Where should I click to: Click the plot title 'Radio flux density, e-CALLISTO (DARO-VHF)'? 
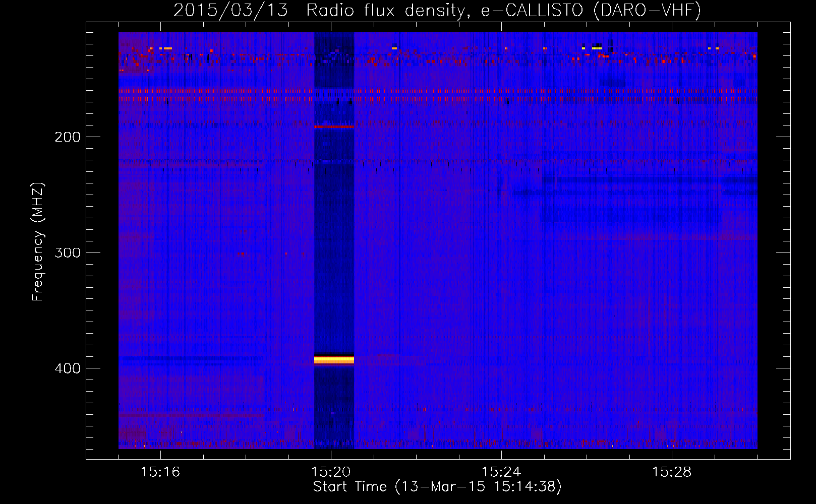(x=503, y=11)
